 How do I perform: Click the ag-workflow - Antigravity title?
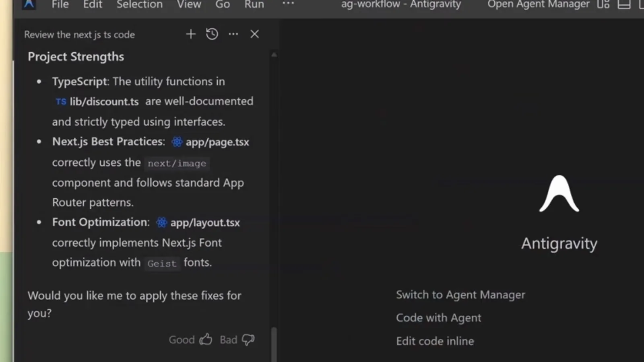pos(401,4)
